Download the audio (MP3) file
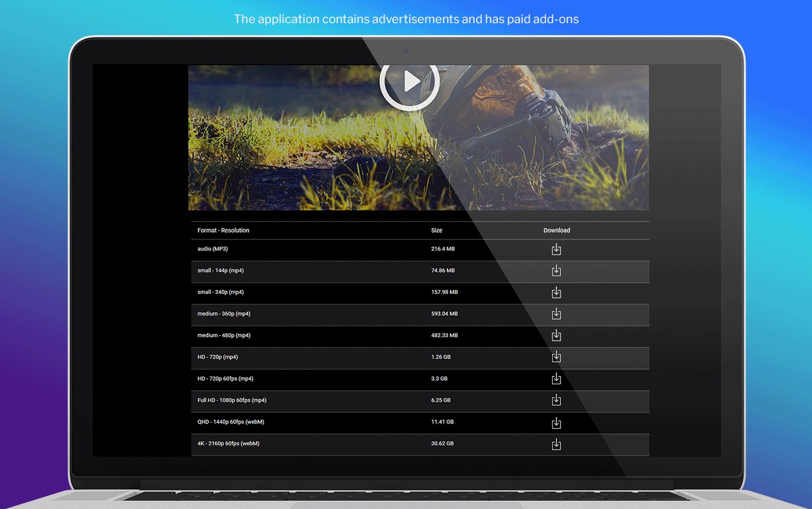The height and width of the screenshot is (509, 812). pos(556,249)
